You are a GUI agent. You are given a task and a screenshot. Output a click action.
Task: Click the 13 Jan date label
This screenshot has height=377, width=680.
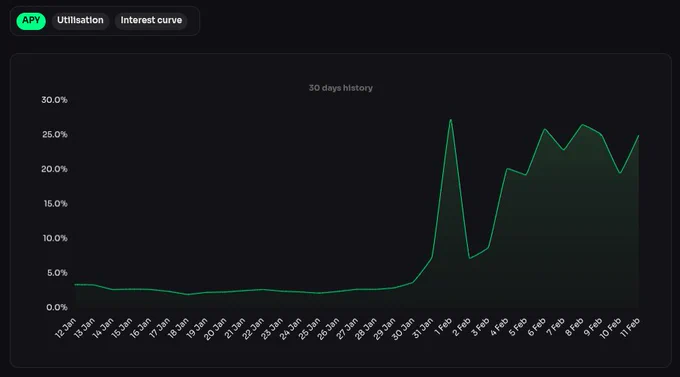coord(84,328)
